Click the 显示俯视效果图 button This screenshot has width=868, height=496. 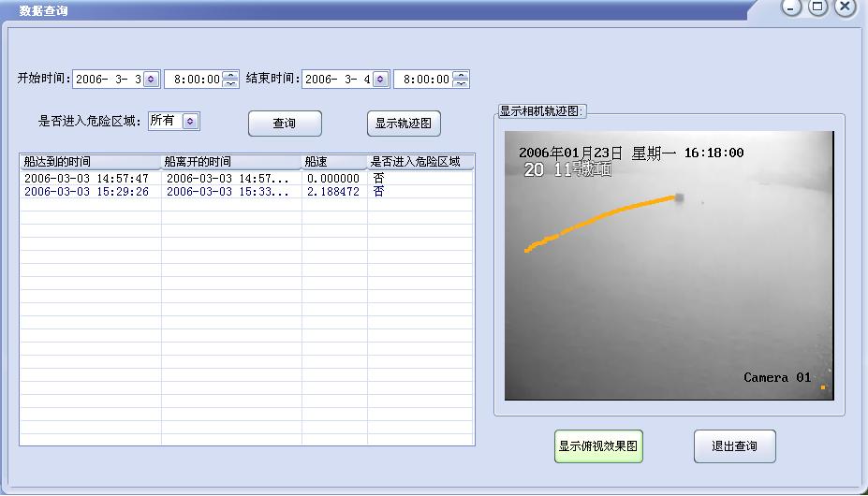tap(598, 446)
